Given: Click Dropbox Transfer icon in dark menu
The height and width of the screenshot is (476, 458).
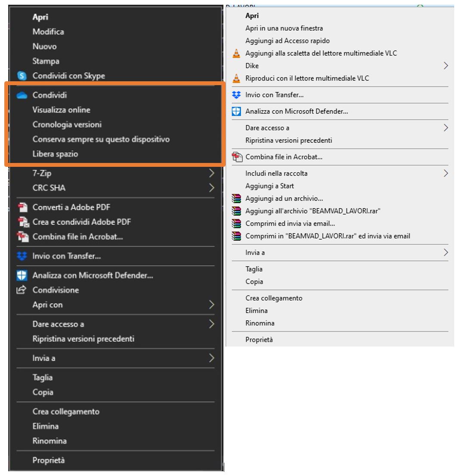Looking at the screenshot, I should point(22,256).
